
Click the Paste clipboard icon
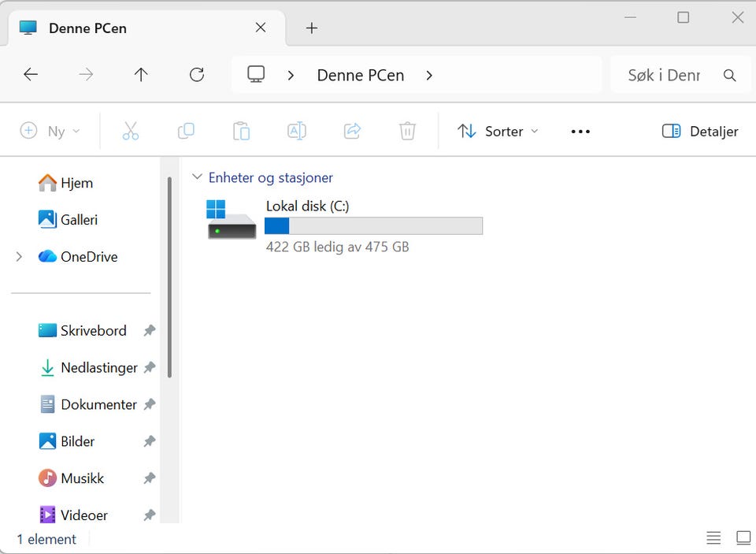point(241,131)
